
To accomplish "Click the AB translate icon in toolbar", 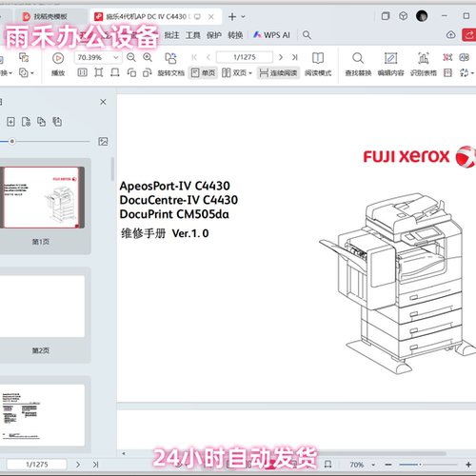I will [x=464, y=57].
